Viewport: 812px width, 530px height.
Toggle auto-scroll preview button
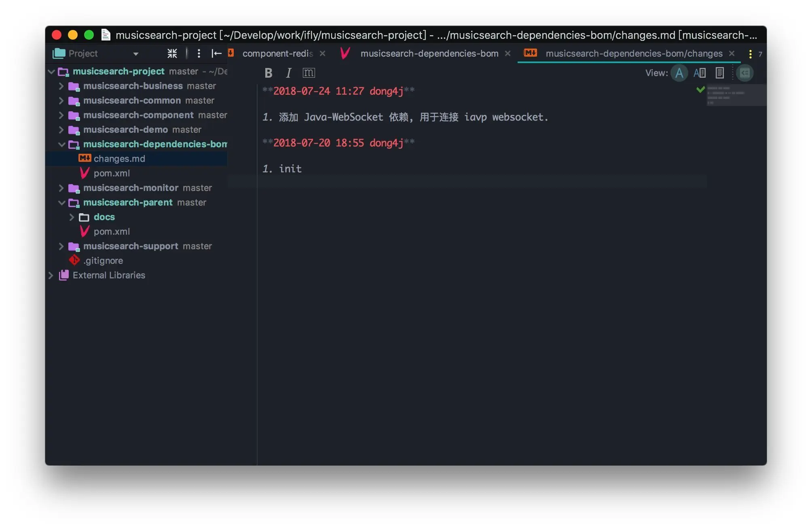pos(744,73)
